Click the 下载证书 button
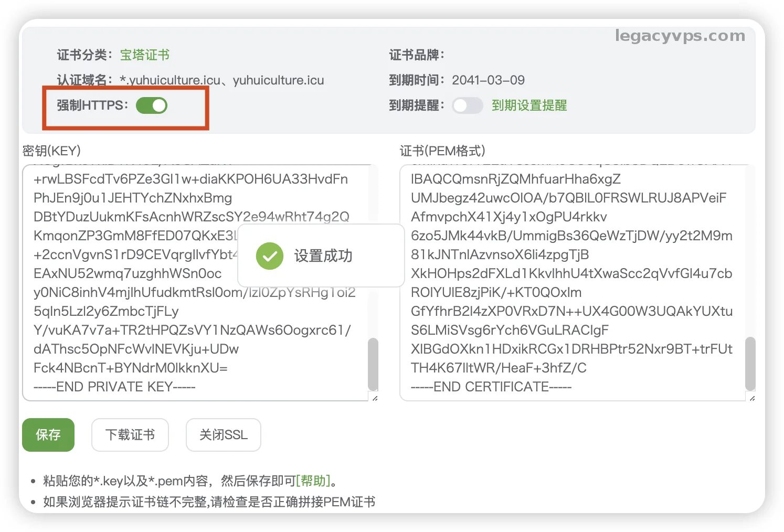 pyautogui.click(x=130, y=435)
